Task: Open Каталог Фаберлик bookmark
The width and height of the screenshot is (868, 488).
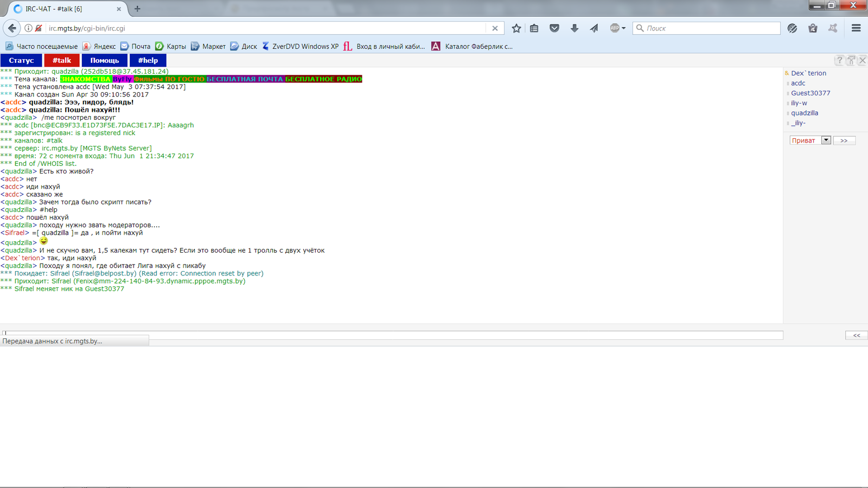Action: click(x=472, y=47)
